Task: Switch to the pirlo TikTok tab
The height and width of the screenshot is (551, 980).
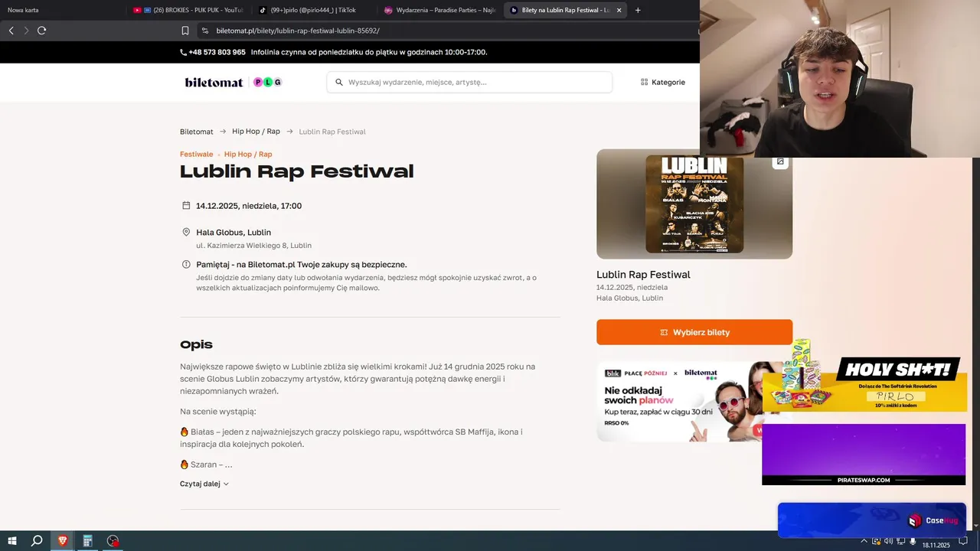Action: point(312,10)
